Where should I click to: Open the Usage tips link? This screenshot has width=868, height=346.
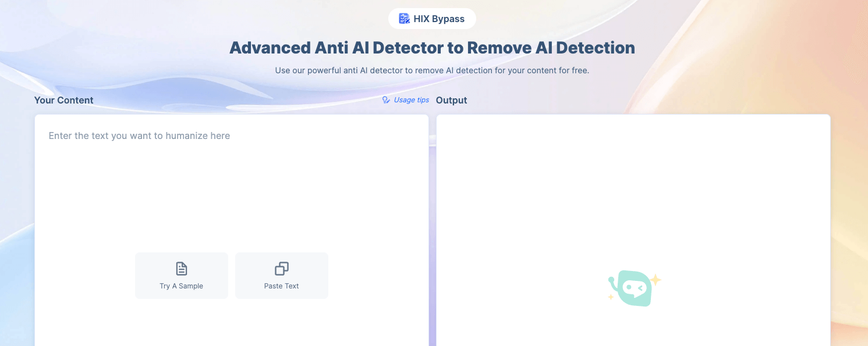tap(410, 99)
